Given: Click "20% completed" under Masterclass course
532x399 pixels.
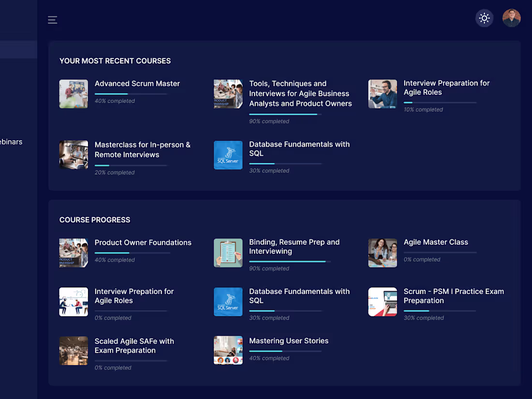Looking at the screenshot, I should (115, 172).
